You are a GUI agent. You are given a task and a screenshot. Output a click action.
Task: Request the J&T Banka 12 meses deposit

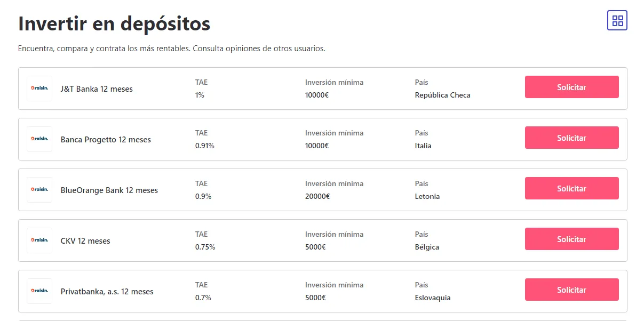pos(571,87)
